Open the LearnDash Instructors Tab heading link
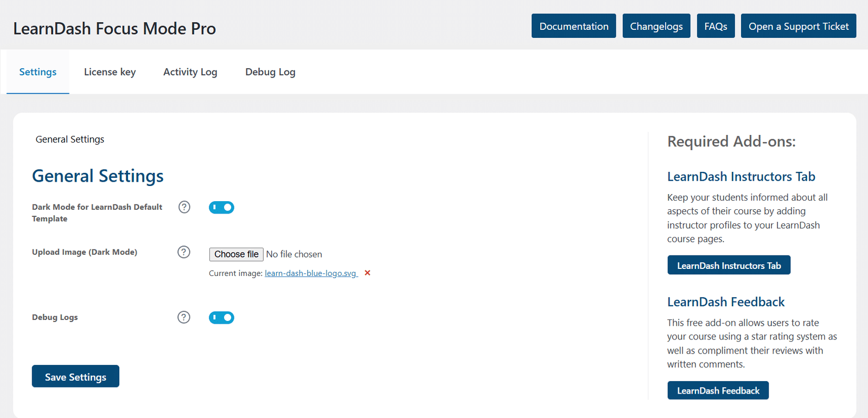The width and height of the screenshot is (868, 418). (741, 177)
